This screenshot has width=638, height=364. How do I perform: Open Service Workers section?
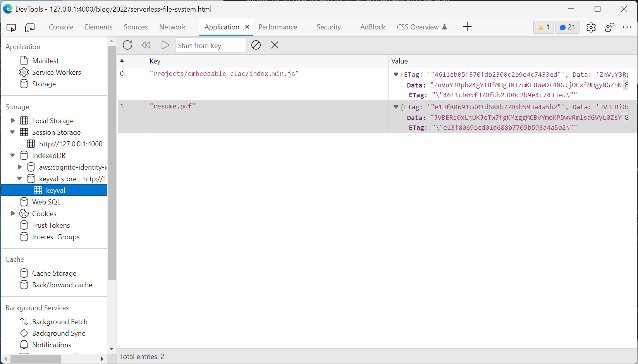[57, 72]
